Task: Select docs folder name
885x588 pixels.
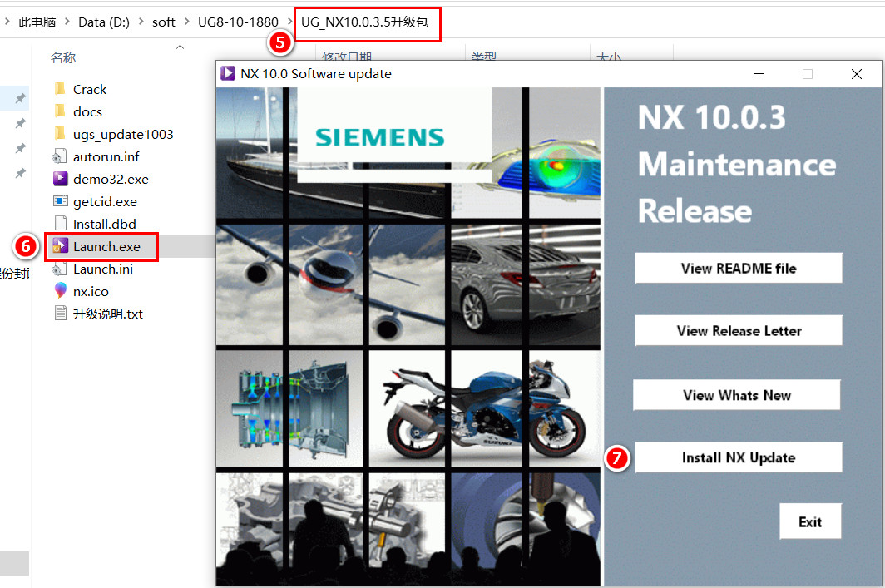Action: point(87,111)
